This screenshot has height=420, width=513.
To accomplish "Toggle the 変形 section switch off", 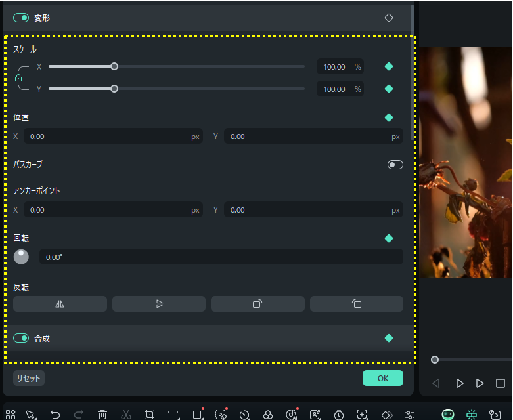I will (x=21, y=18).
